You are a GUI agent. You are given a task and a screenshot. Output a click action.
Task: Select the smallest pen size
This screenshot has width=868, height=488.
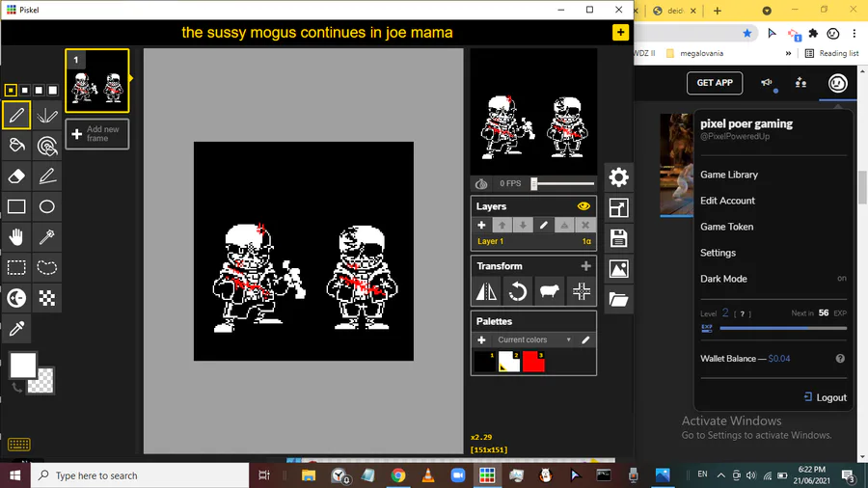click(11, 90)
